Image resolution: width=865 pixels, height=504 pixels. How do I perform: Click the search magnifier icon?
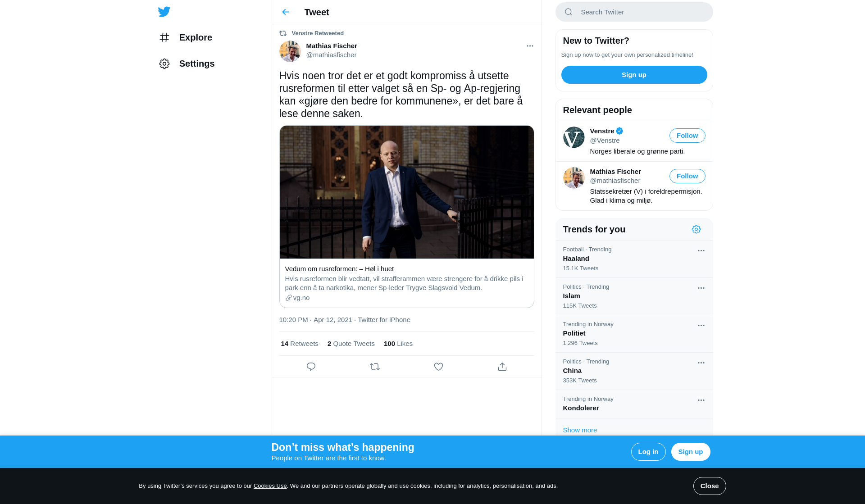click(569, 12)
